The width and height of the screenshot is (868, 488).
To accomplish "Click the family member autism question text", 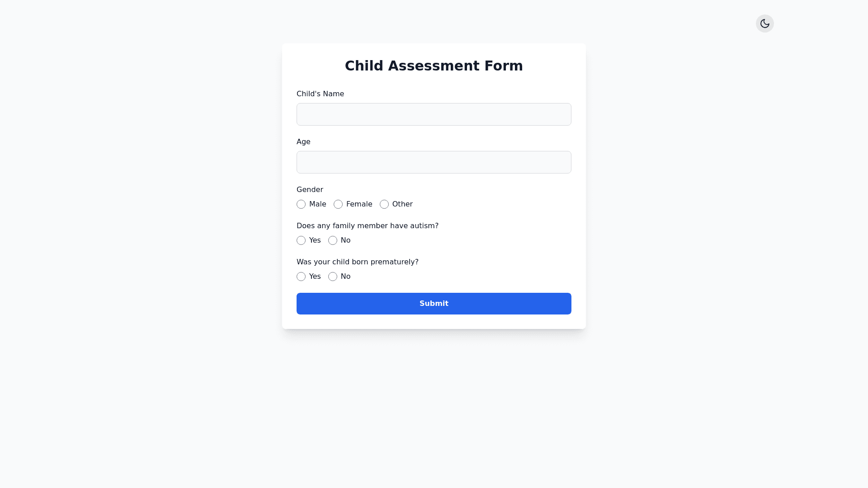I will 367,226.
